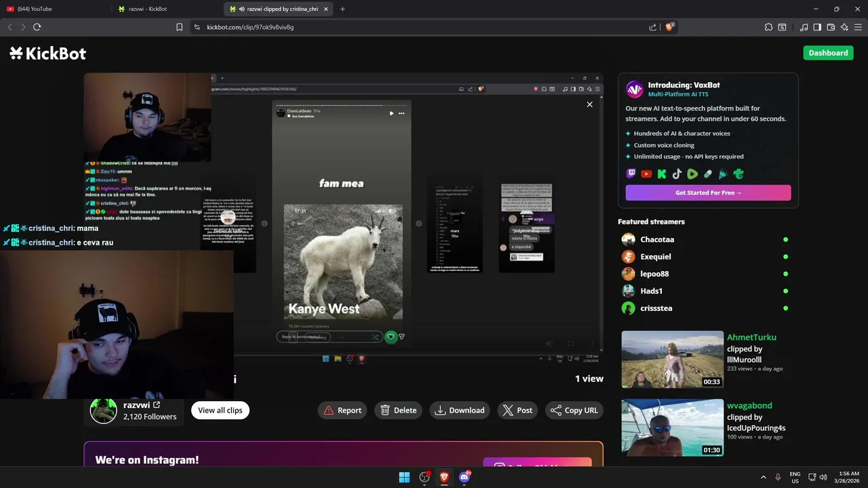This screenshot has height=488, width=868.
Task: Go forward in browser history
Action: pos(23,27)
